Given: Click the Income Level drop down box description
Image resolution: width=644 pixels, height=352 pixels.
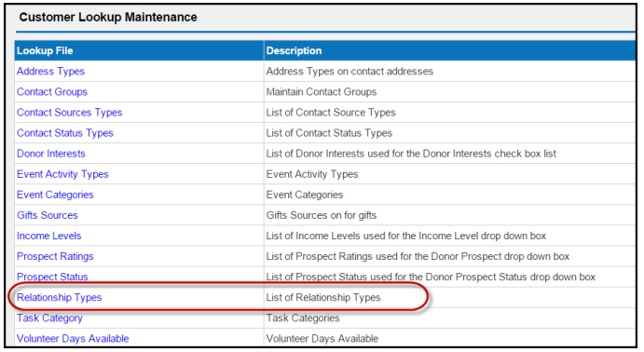Looking at the screenshot, I should point(406,236).
